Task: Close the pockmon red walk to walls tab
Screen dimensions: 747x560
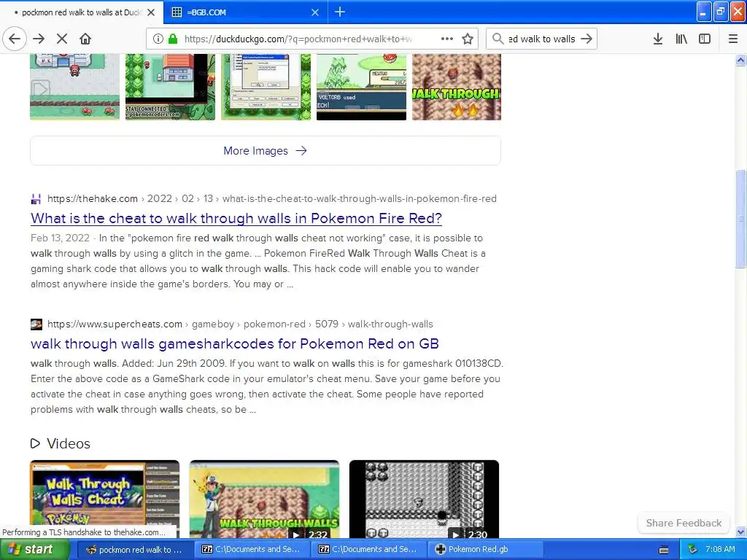Action: point(151,12)
